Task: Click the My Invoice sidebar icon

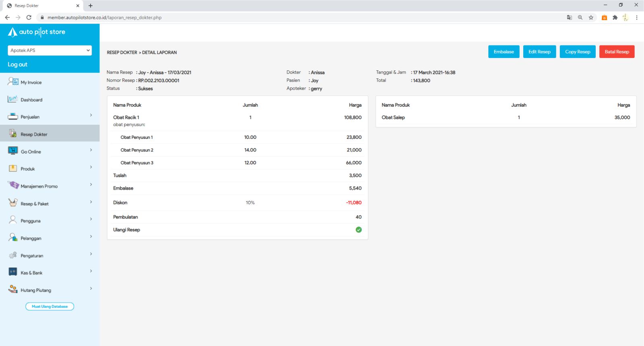Action: [x=13, y=82]
